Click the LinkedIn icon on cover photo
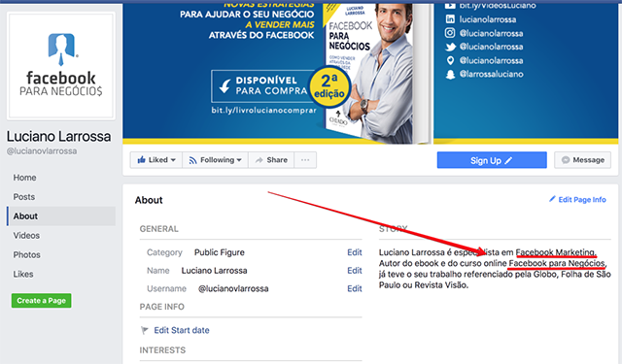 point(450,19)
